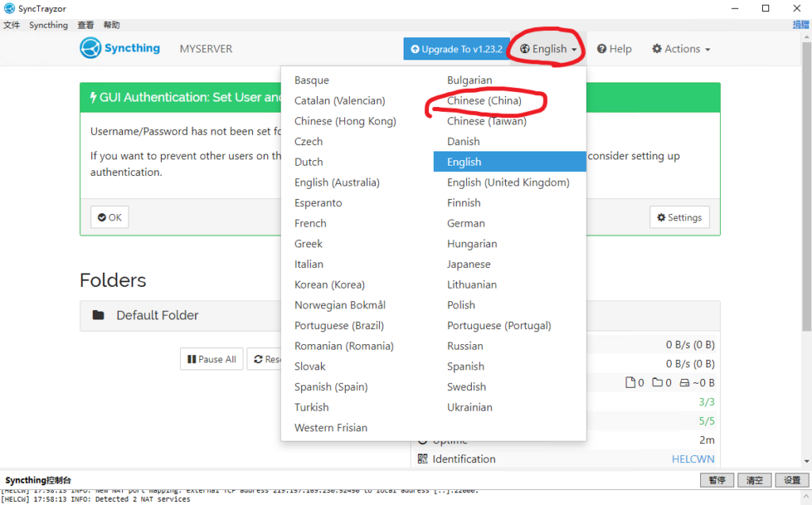This screenshot has height=505, width=812.
Task: Select Chinese (Taiwan) language
Action: point(486,121)
